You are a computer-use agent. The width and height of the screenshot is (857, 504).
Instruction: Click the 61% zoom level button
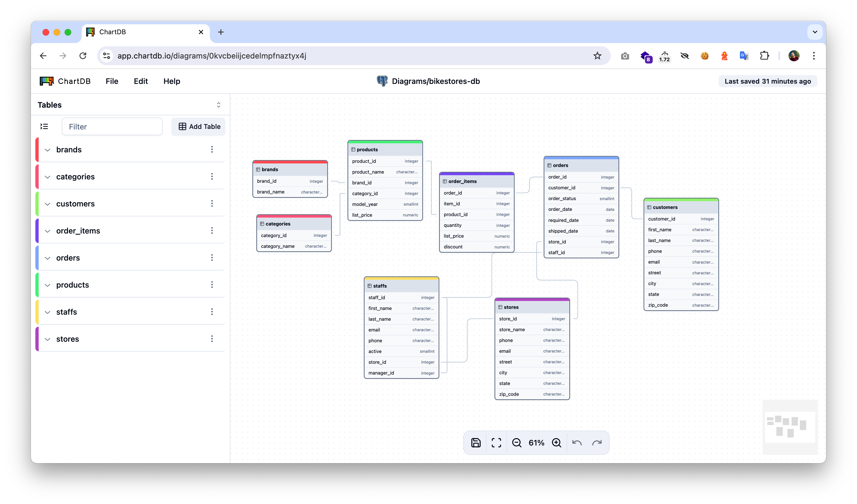(536, 442)
